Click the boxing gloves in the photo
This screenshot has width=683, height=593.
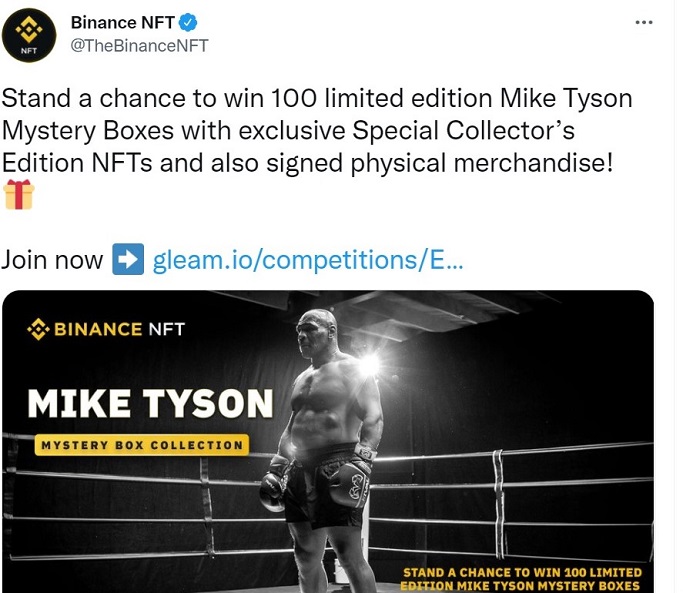tap(318, 479)
